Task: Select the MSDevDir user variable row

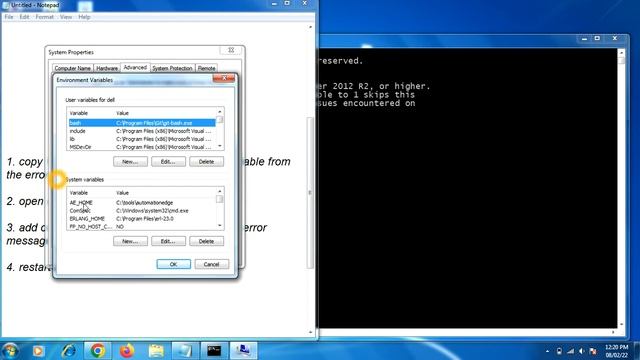Action: tap(142, 147)
